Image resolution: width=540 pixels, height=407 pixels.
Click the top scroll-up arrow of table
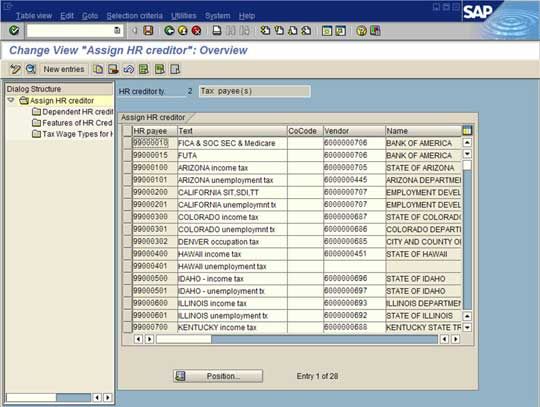click(467, 142)
